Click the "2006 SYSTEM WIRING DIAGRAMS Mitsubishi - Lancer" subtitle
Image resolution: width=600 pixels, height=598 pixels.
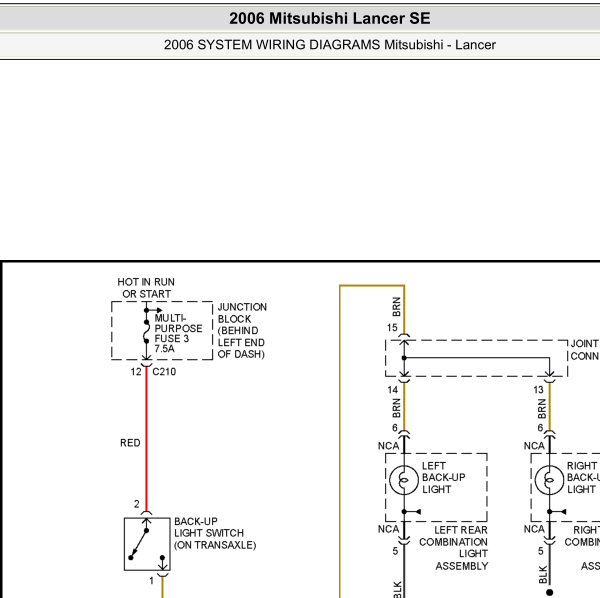point(329,45)
